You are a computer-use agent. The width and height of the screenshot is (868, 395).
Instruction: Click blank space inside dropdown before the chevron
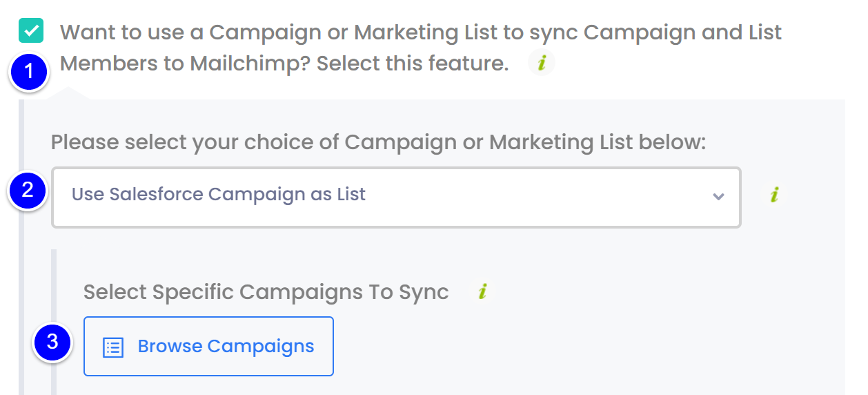pos(538,197)
